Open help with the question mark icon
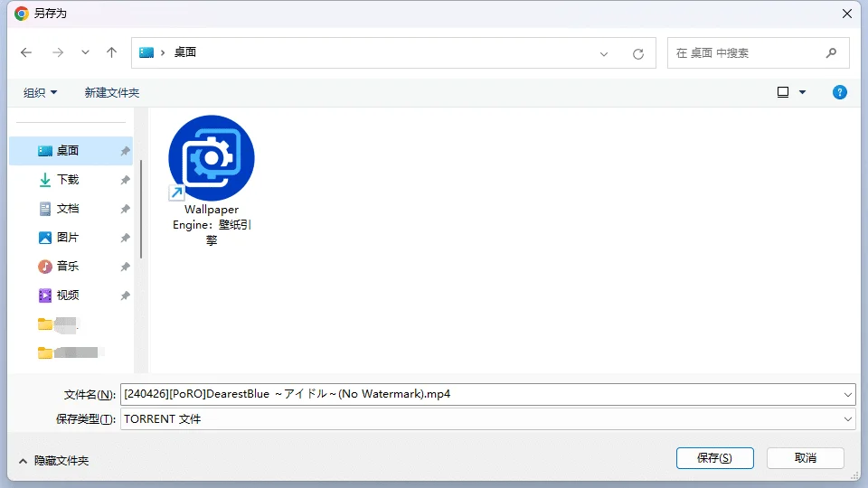 [x=839, y=92]
